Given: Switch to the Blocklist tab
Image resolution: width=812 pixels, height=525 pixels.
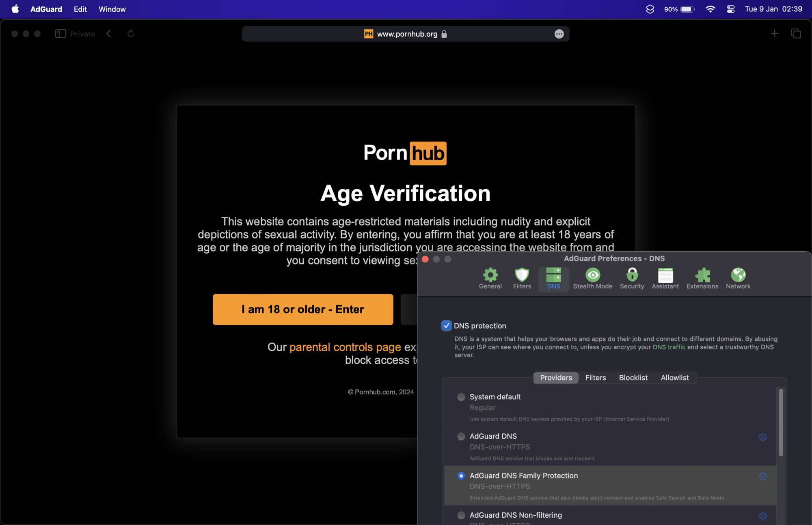Looking at the screenshot, I should [x=633, y=378].
